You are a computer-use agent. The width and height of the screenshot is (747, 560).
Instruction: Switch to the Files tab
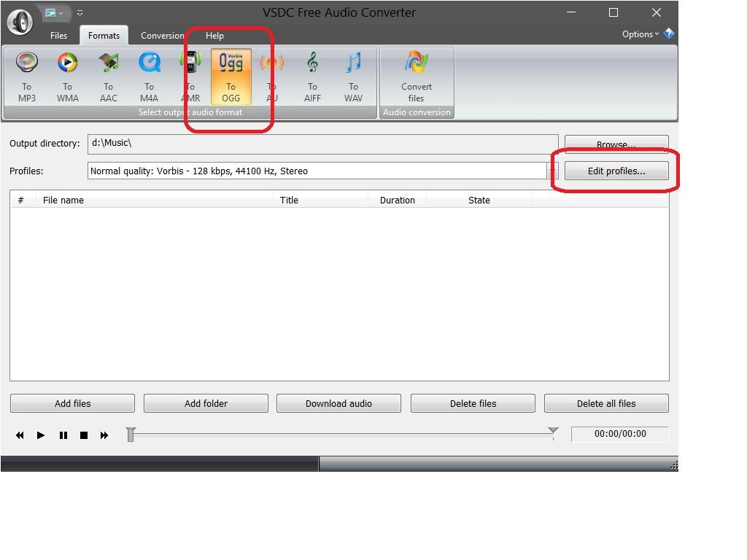click(x=58, y=36)
